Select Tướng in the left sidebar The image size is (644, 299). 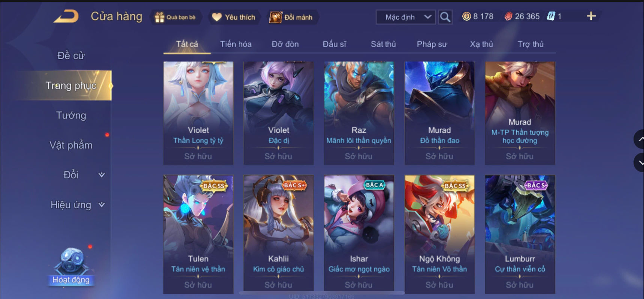pyautogui.click(x=71, y=115)
